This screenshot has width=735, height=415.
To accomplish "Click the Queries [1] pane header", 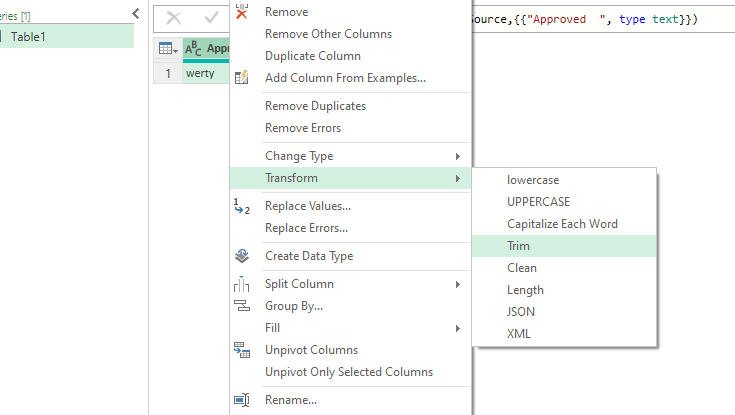I will click(15, 16).
